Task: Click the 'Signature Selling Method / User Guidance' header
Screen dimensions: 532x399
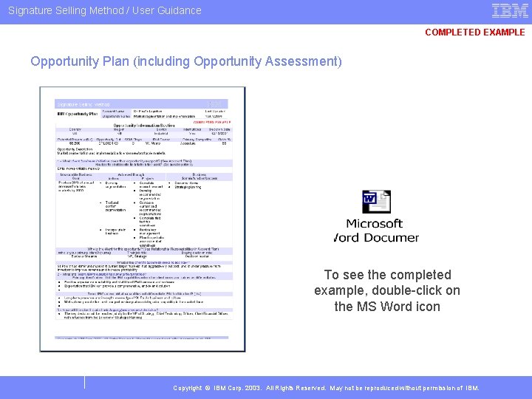Action: coord(104,10)
